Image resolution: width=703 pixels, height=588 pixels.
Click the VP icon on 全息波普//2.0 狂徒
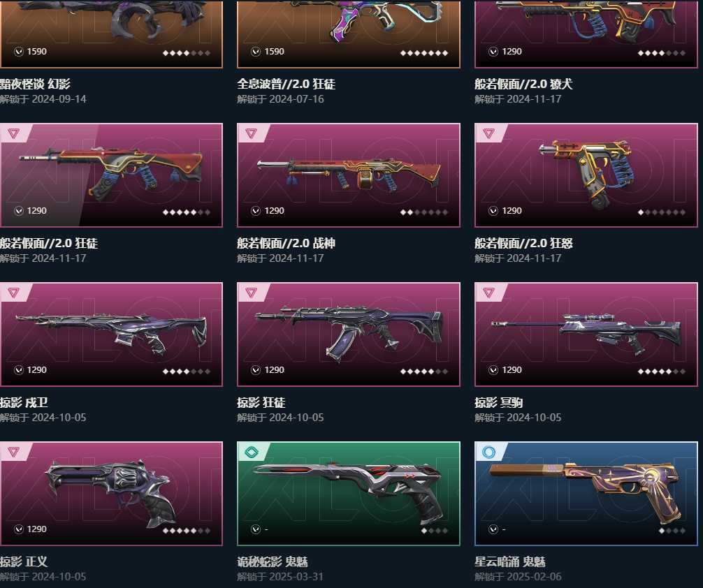click(256, 52)
